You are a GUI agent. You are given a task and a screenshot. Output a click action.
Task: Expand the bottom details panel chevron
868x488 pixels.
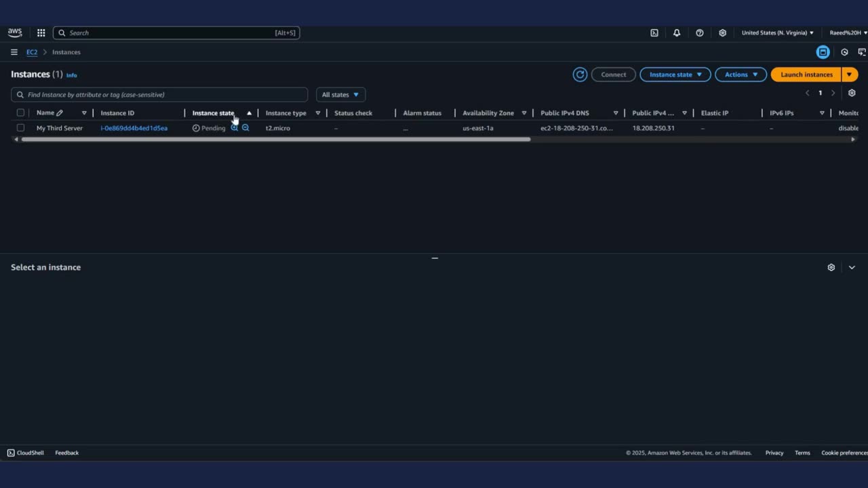coord(852,268)
